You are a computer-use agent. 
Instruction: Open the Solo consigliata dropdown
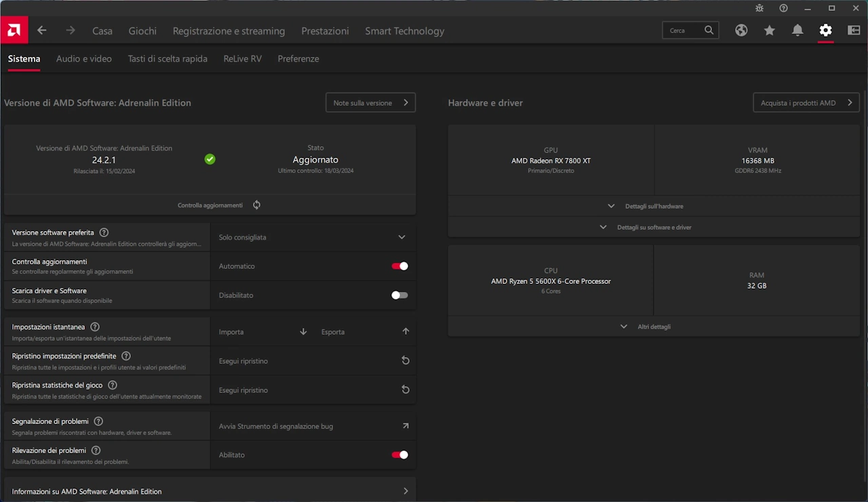pyautogui.click(x=313, y=238)
